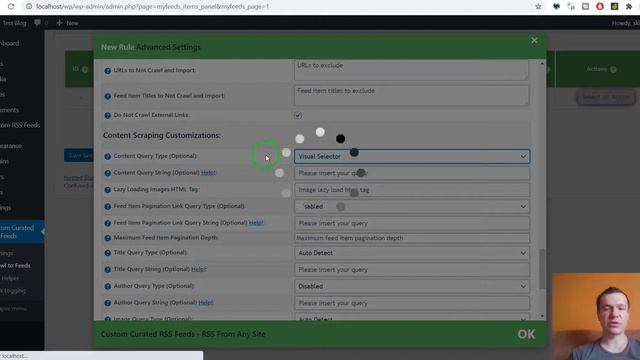
Task: Bookmark this page with the star icon
Action: (538, 7)
